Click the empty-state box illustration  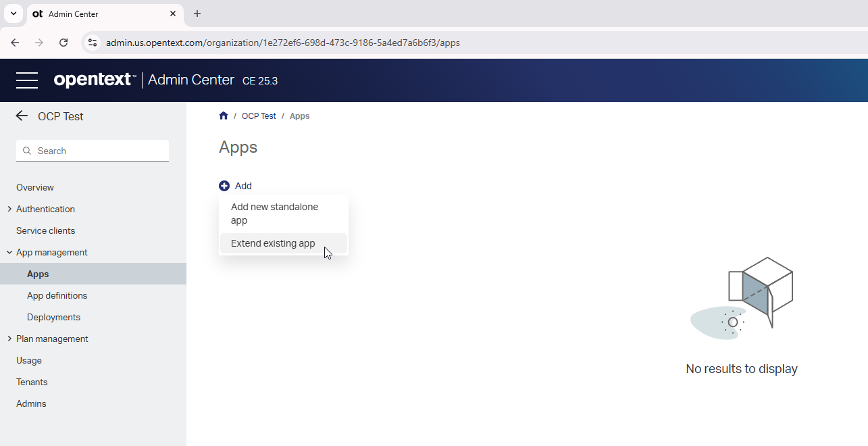742,298
